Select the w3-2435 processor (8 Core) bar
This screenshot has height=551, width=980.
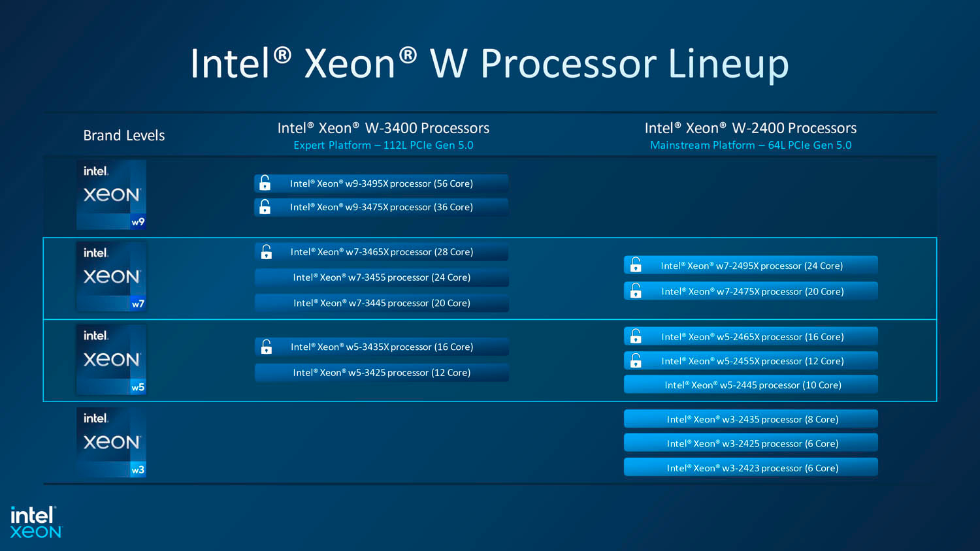751,419
